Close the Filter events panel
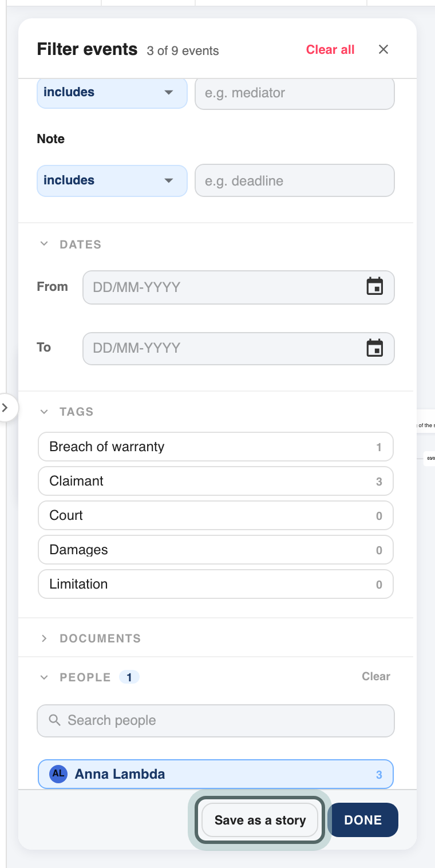This screenshot has width=435, height=868. point(383,50)
